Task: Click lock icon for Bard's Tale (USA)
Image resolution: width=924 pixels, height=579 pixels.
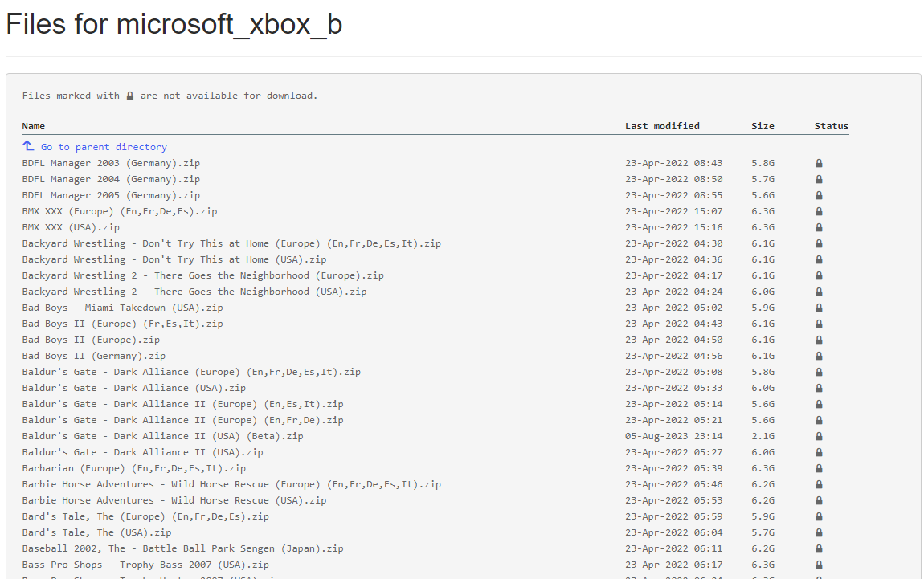Action: click(x=819, y=532)
